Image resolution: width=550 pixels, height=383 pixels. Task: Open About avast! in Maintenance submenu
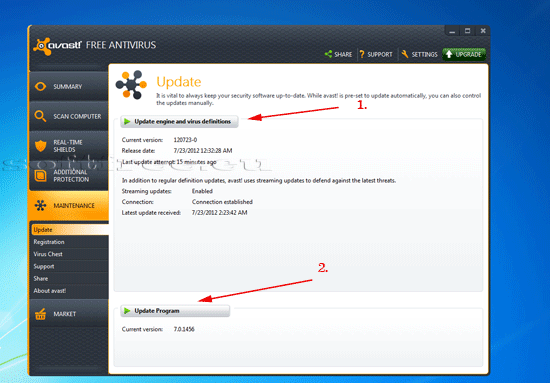pyautogui.click(x=70, y=291)
